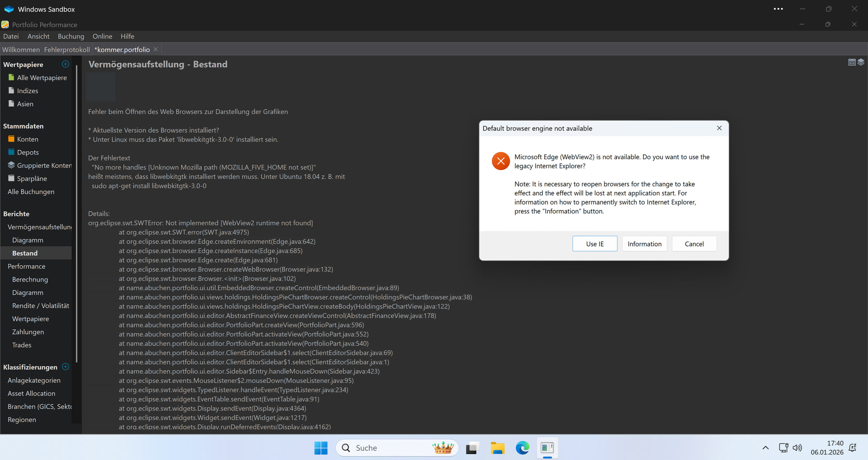Click the plus icon beside Wertpapiere heading

point(66,64)
